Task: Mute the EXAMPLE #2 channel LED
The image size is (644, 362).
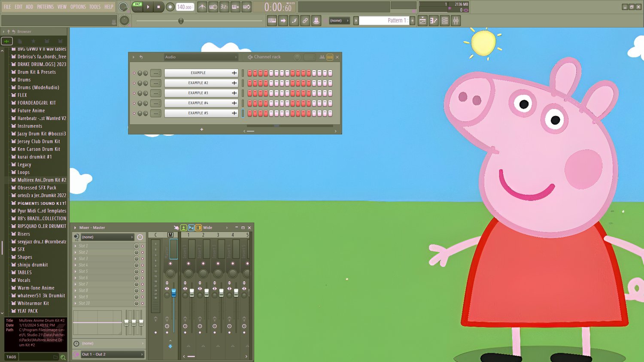Action: 134,83
